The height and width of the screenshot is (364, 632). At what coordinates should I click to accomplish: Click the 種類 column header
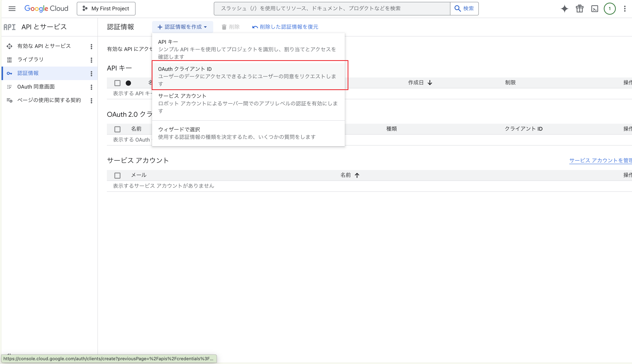391,129
